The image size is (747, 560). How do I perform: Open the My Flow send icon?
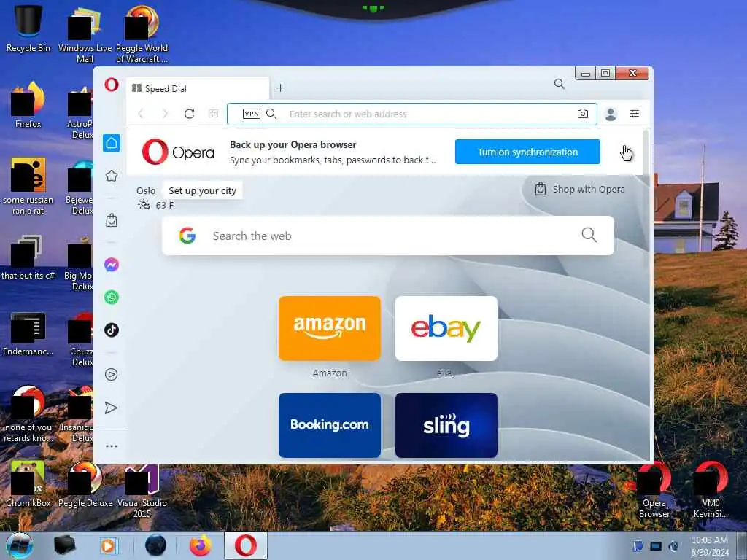click(x=112, y=408)
